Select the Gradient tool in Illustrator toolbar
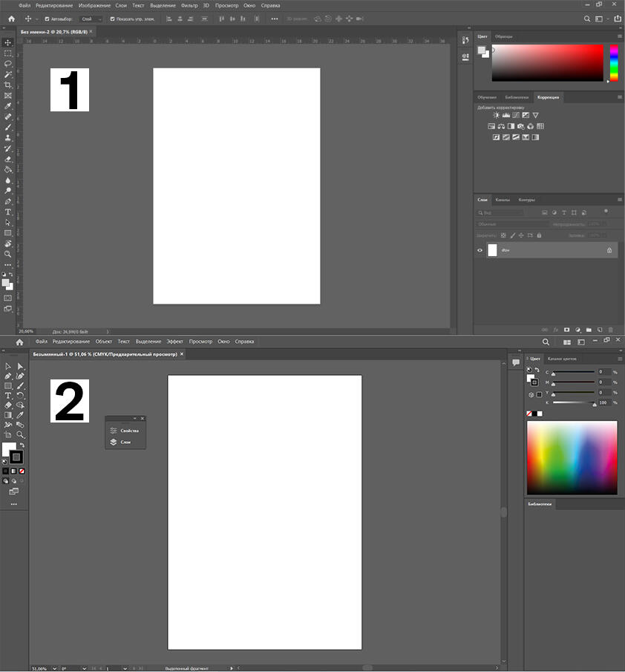Screen dimensions: 625x672 (x=8, y=415)
